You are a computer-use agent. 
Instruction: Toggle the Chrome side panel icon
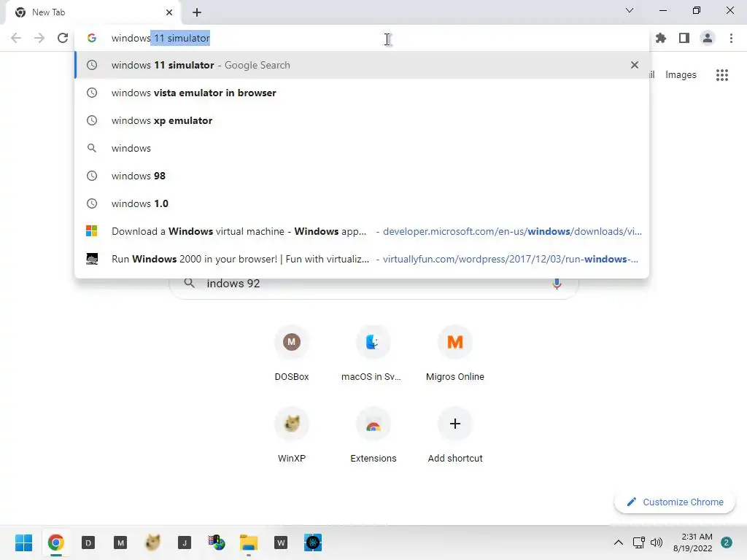point(684,38)
